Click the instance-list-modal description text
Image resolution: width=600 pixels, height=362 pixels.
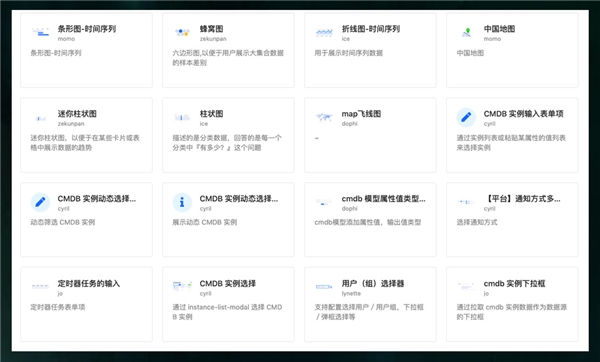click(227, 312)
